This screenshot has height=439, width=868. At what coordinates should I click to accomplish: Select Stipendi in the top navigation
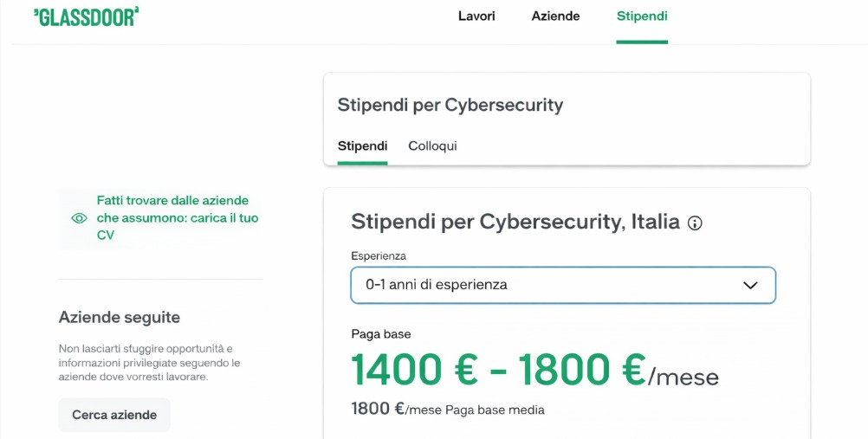pyautogui.click(x=642, y=16)
